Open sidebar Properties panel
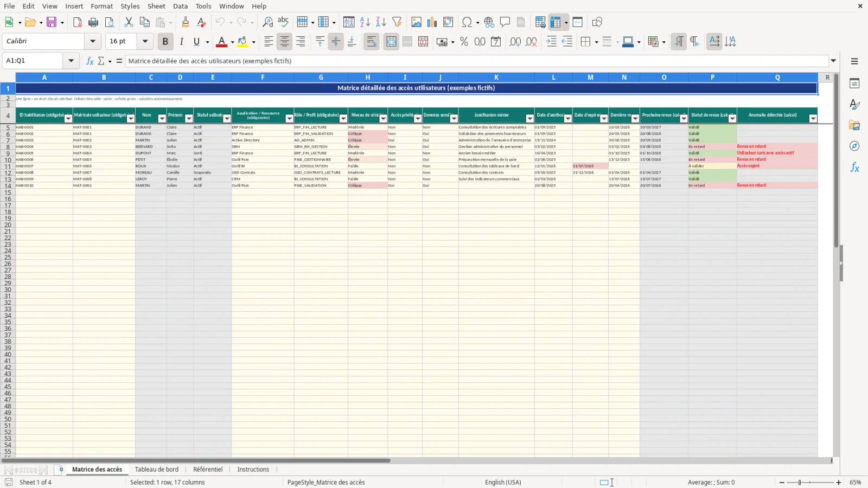The width and height of the screenshot is (868, 488). [854, 84]
